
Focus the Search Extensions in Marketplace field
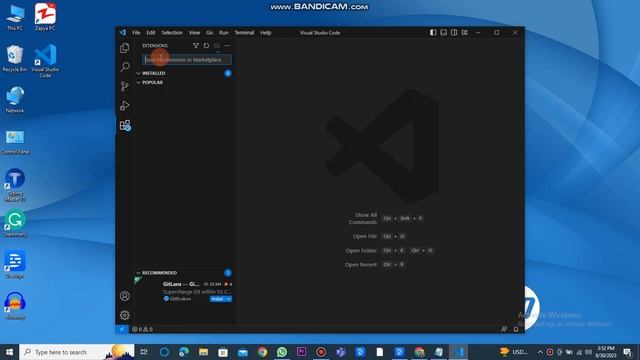pos(187,60)
